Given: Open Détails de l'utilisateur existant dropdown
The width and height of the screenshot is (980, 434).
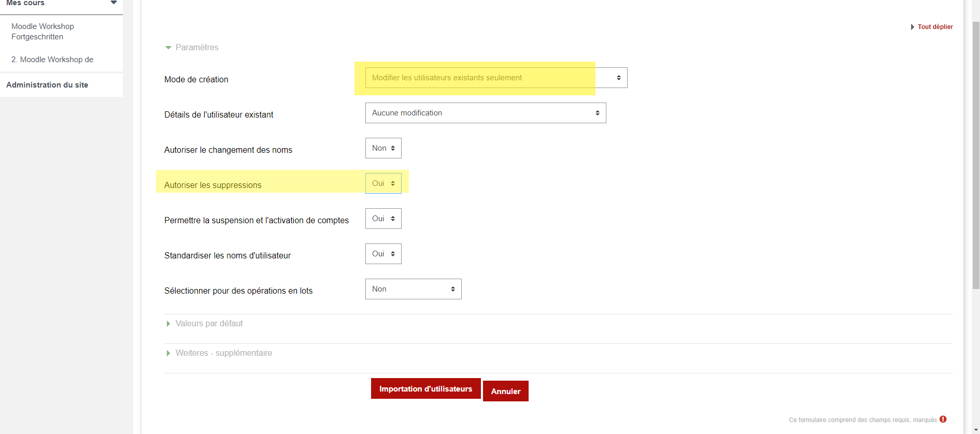Looking at the screenshot, I should pos(486,113).
